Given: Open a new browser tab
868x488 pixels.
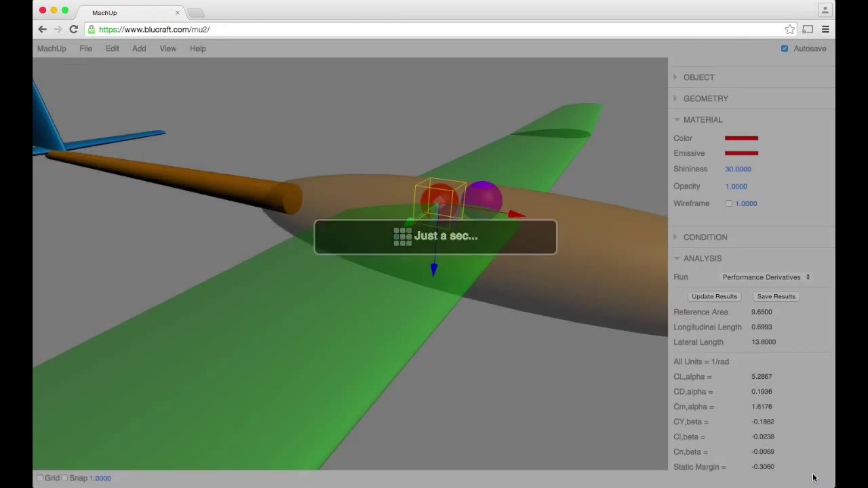Looking at the screenshot, I should pyautogui.click(x=195, y=13).
